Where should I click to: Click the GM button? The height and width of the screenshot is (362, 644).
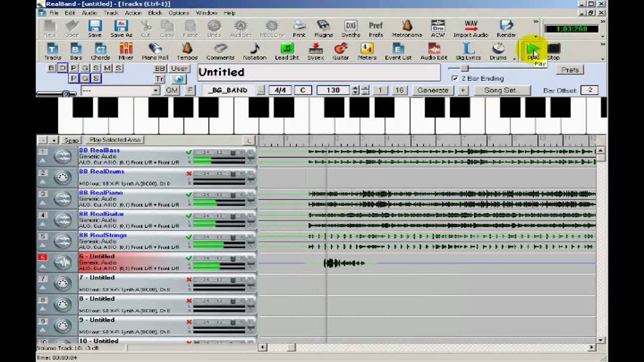172,90
